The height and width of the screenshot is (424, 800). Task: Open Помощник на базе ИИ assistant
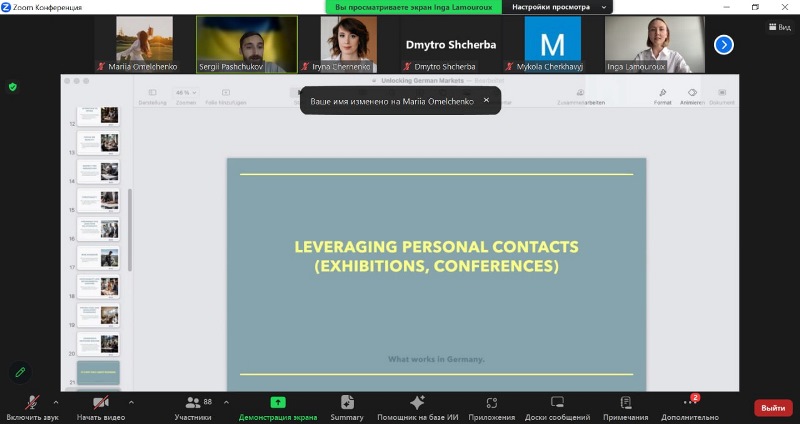coord(417,408)
